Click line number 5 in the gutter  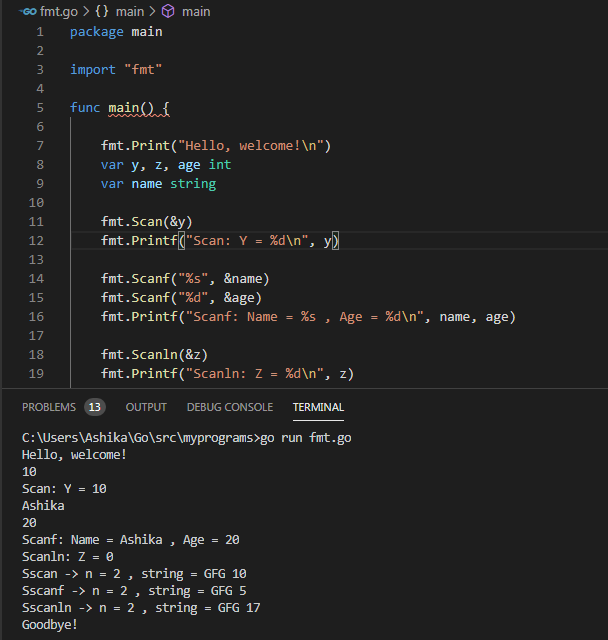pyautogui.click(x=40, y=108)
